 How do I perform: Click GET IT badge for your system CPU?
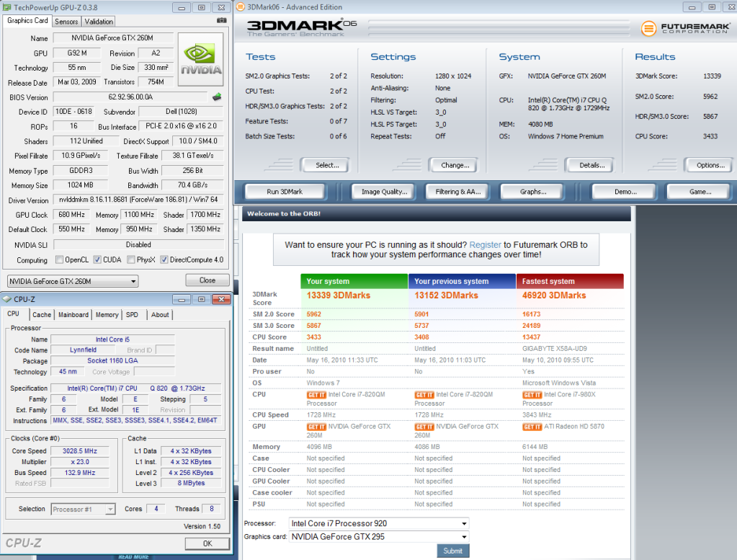(316, 395)
